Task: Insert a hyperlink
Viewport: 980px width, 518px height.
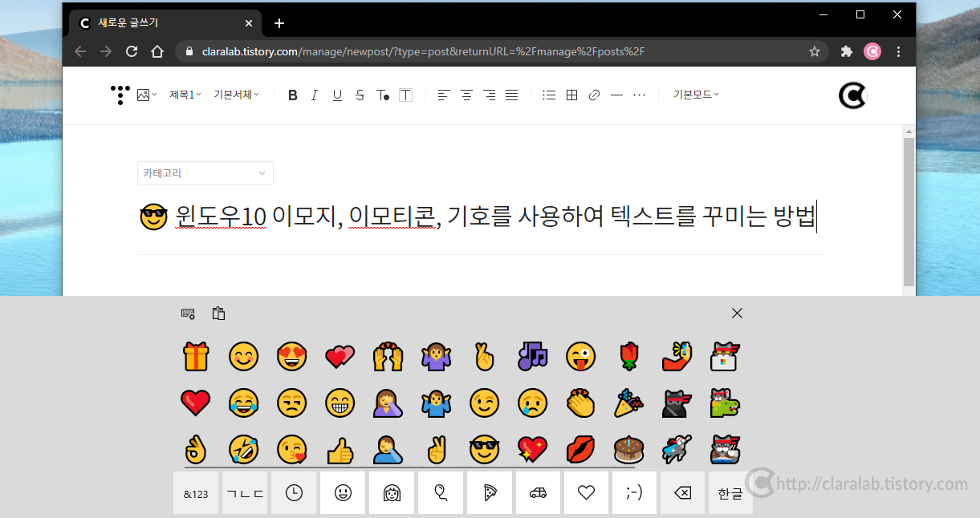Action: 594,95
